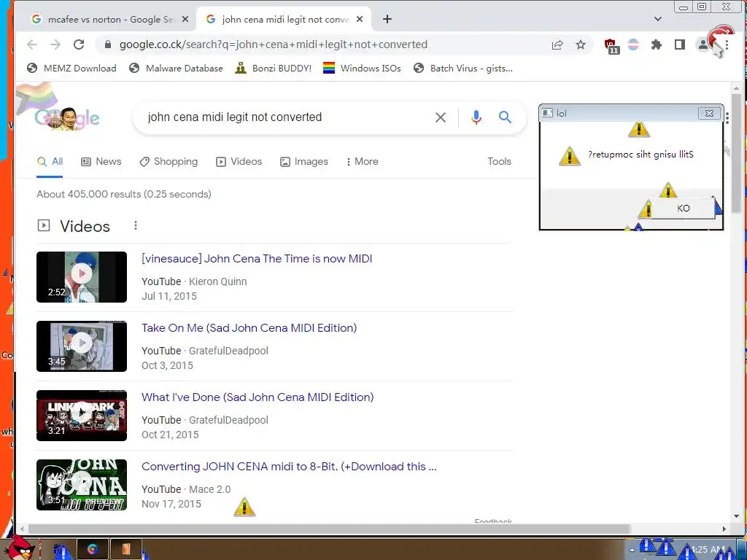This screenshot has width=747, height=560.
Task: Open the uBlock shield extension icon
Action: 611,46
